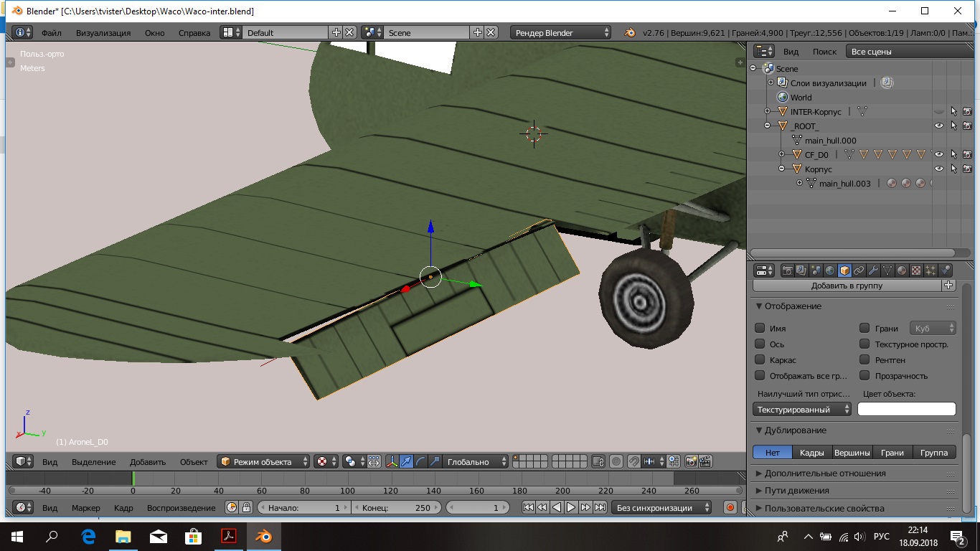
Task: Open the World properties globe tab
Action: [830, 270]
